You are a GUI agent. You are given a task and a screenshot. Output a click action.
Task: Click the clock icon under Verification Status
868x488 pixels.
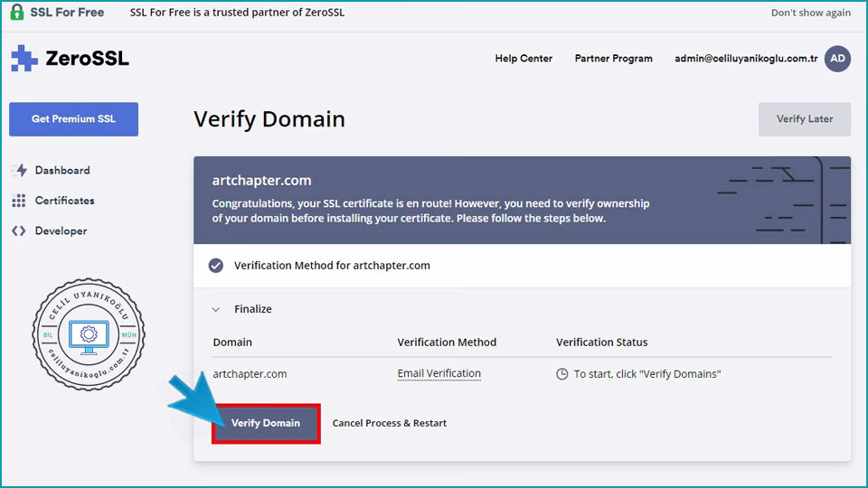point(561,374)
